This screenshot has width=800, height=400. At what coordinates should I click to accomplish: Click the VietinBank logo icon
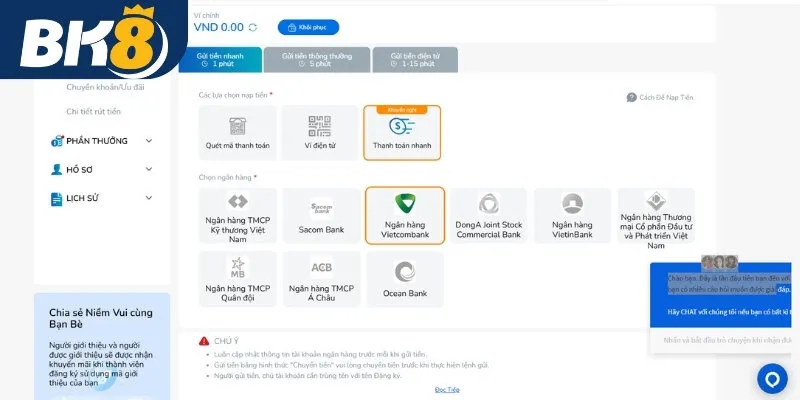coord(572,203)
